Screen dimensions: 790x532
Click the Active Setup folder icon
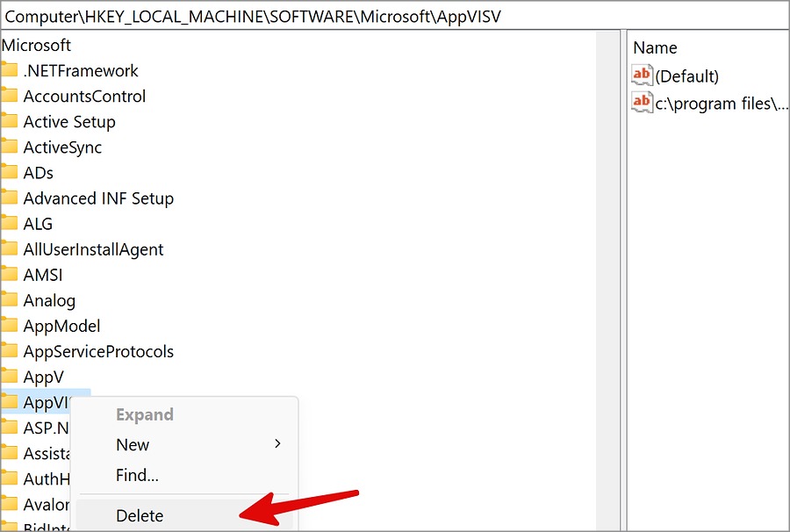(9, 120)
